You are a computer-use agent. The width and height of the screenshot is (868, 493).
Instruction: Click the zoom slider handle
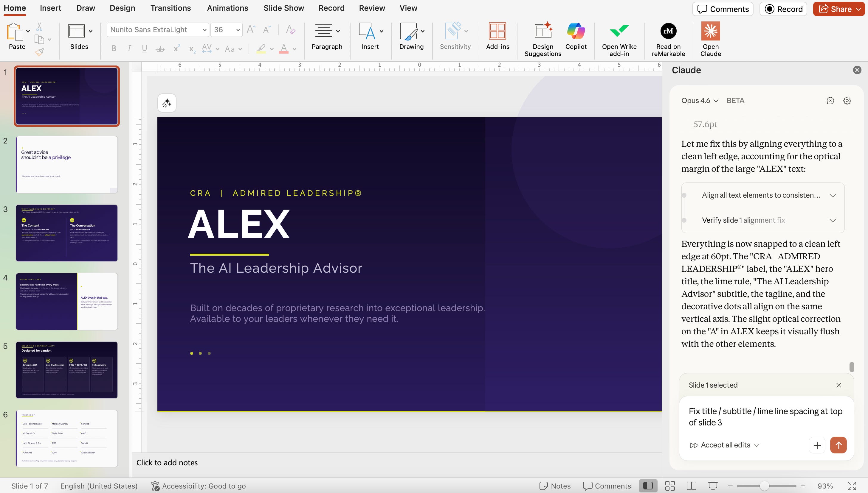coord(764,486)
